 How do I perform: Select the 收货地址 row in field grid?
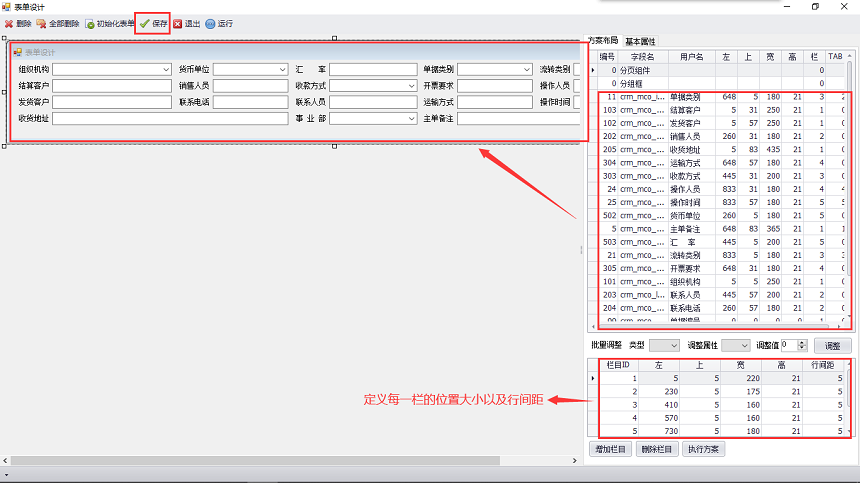(721, 150)
